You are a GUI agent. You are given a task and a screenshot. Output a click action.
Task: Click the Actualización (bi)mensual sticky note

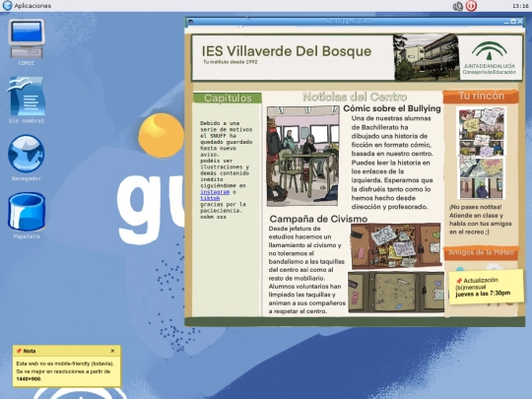pyautogui.click(x=487, y=287)
